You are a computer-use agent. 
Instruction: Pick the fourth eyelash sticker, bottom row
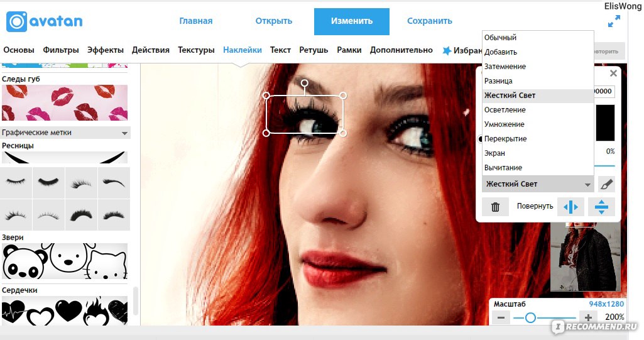114,215
